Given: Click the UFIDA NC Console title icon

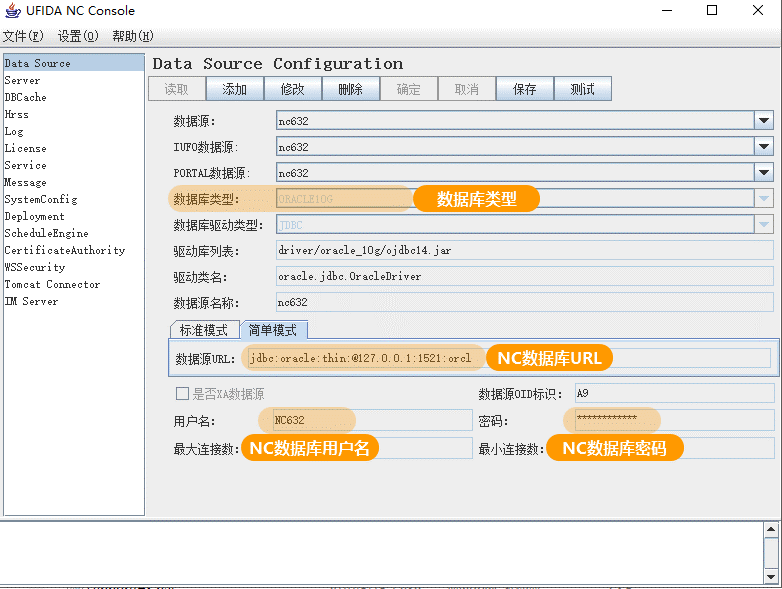Looking at the screenshot, I should [12, 11].
